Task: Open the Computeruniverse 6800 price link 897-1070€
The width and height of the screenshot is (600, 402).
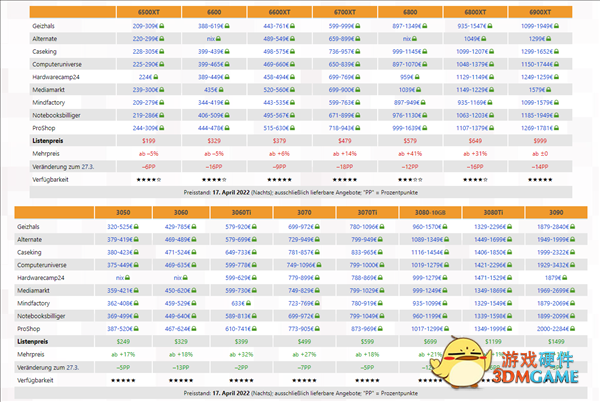Action: [407, 64]
